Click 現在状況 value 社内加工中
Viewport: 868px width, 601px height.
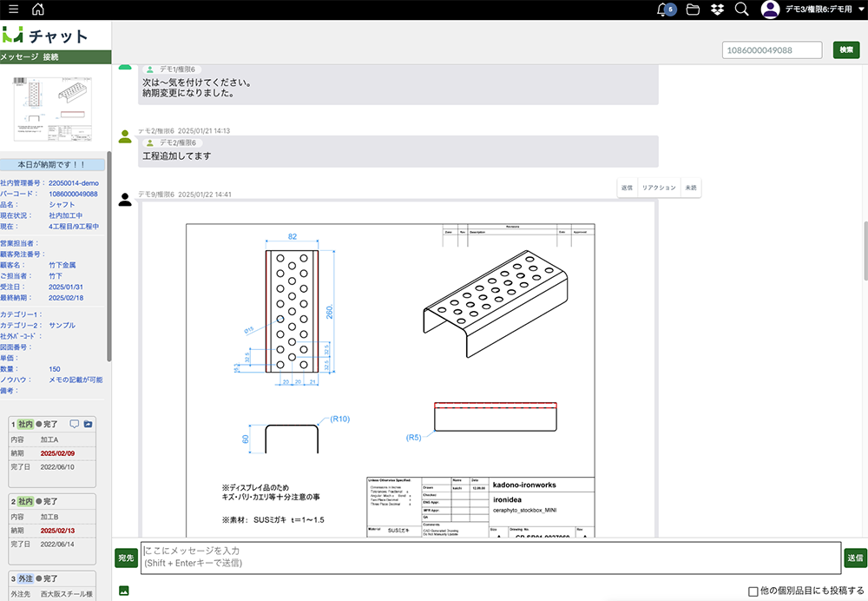pos(65,215)
